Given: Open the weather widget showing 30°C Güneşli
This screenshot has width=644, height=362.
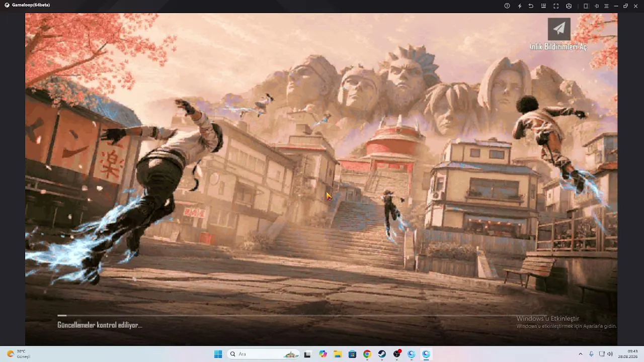Looking at the screenshot, I should click(x=19, y=354).
